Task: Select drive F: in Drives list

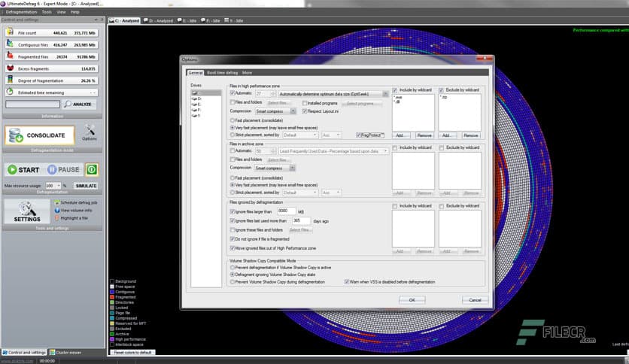Action: (197, 110)
